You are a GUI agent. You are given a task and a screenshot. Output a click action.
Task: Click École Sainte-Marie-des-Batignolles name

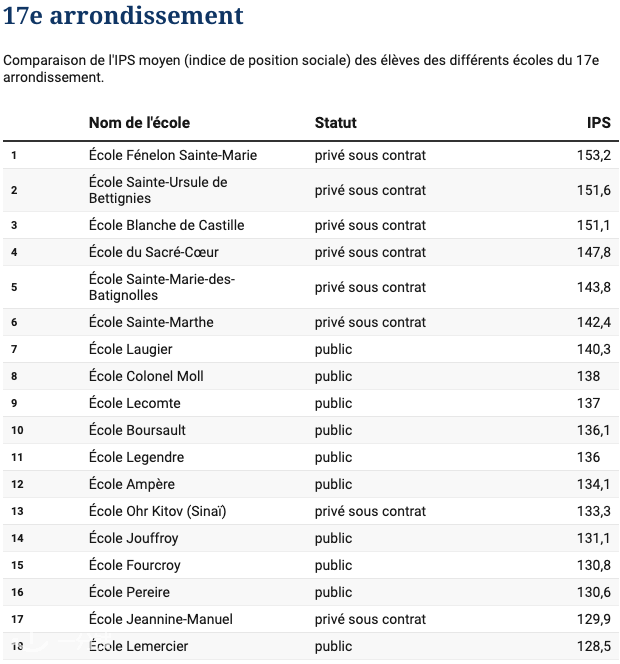[162, 287]
